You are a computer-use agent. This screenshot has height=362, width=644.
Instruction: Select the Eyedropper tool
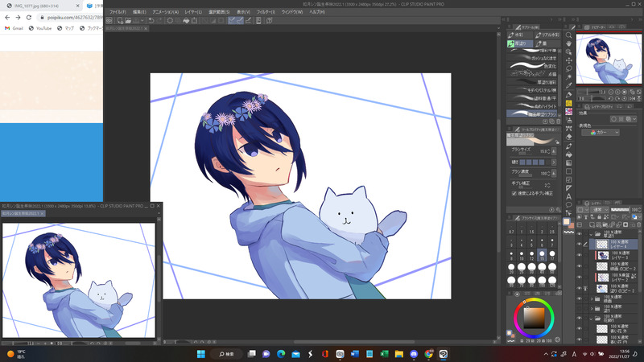(x=569, y=86)
